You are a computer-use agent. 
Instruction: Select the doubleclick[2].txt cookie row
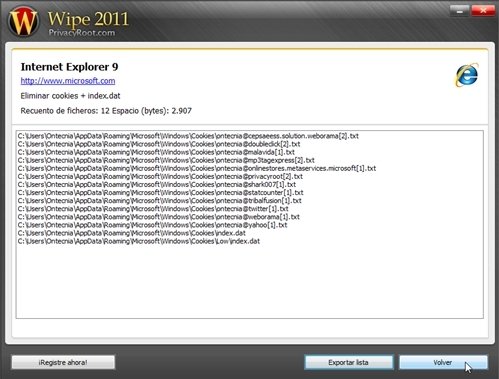point(159,144)
